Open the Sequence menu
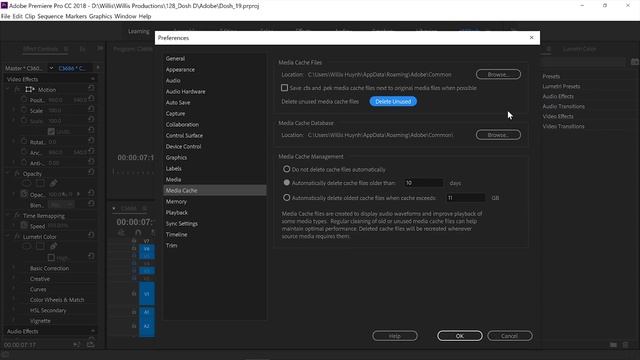The image size is (640, 360). [x=50, y=16]
